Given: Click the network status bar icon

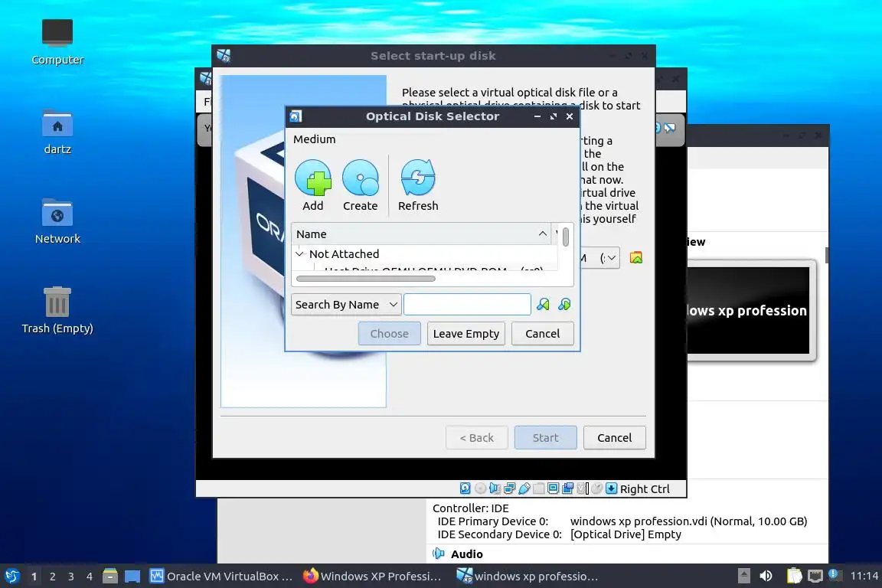Looking at the screenshot, I should coord(510,488).
